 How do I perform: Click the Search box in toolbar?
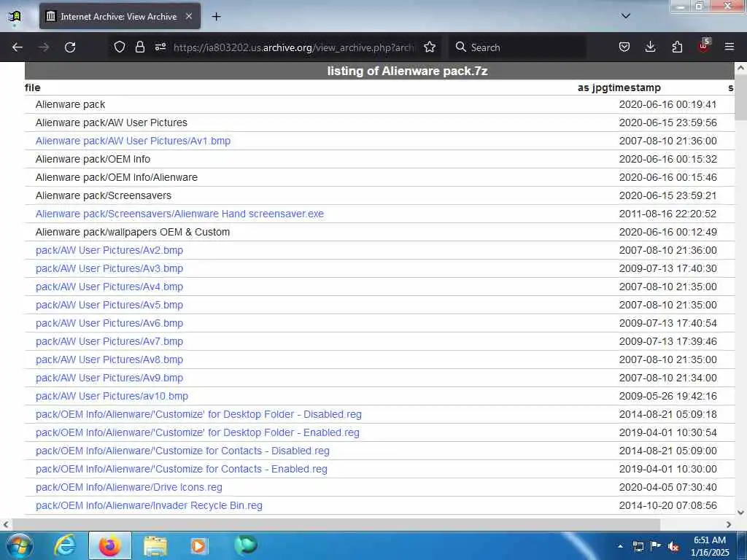518,47
